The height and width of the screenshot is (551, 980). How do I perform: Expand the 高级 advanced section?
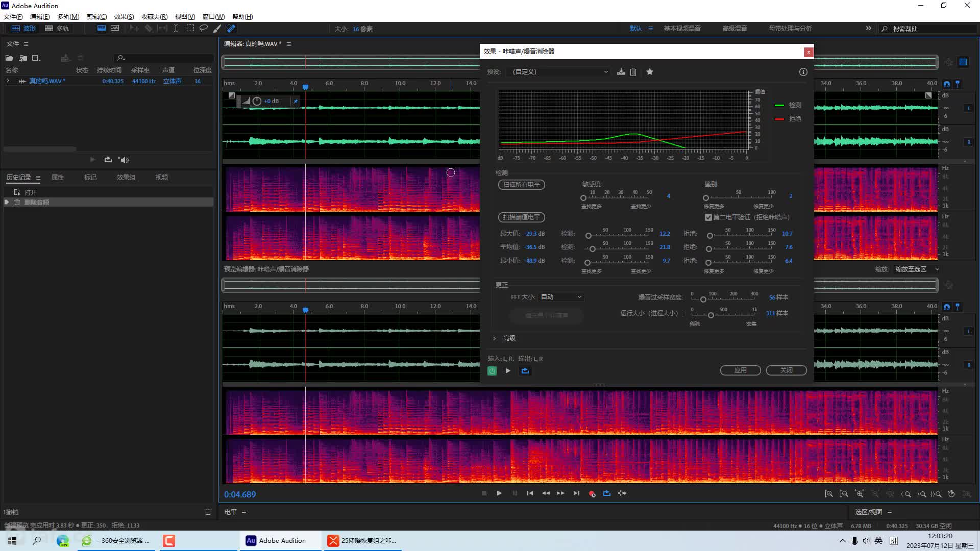point(494,338)
